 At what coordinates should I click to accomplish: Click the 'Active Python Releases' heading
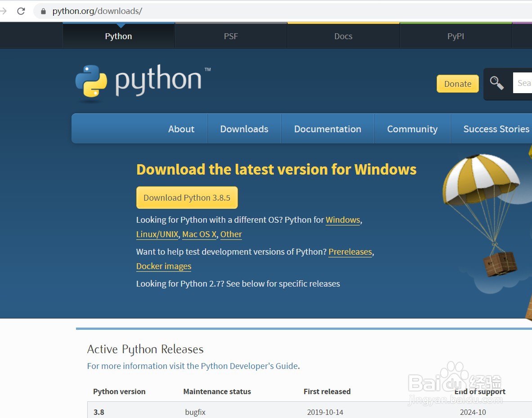pyautogui.click(x=145, y=350)
